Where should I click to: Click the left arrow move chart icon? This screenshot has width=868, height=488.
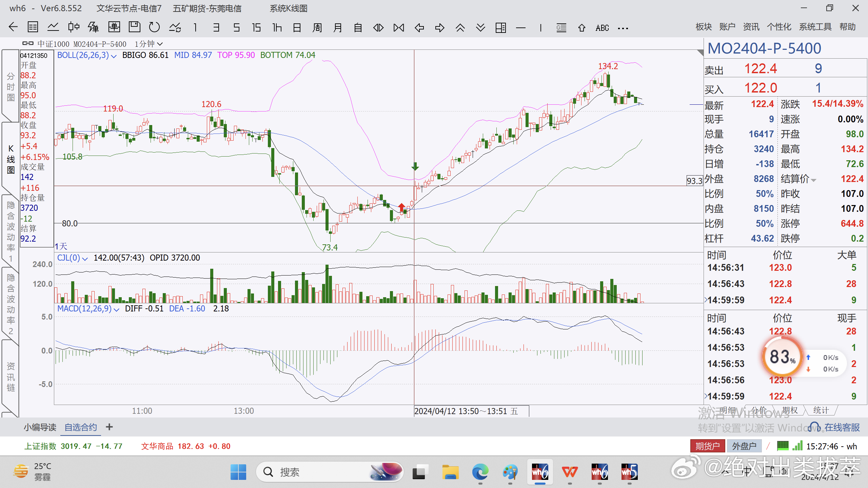419,27
